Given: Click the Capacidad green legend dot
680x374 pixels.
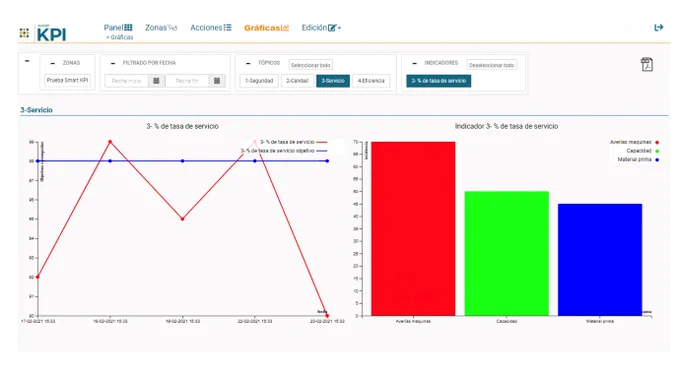Looking at the screenshot, I should (657, 151).
